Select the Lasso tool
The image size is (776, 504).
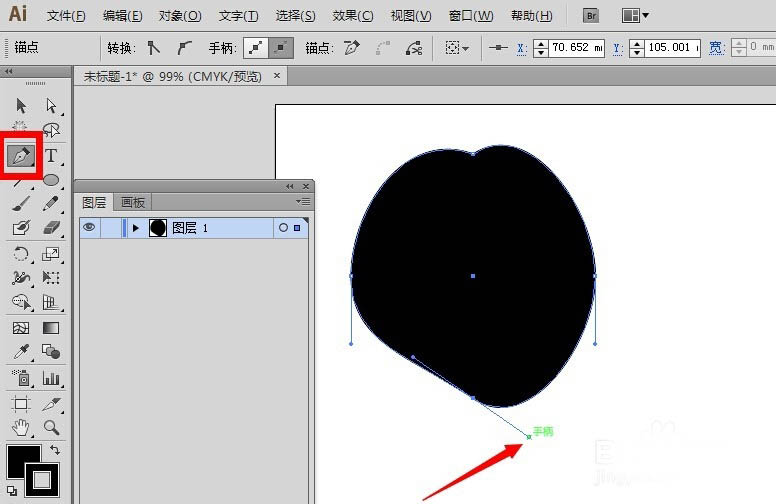51,130
